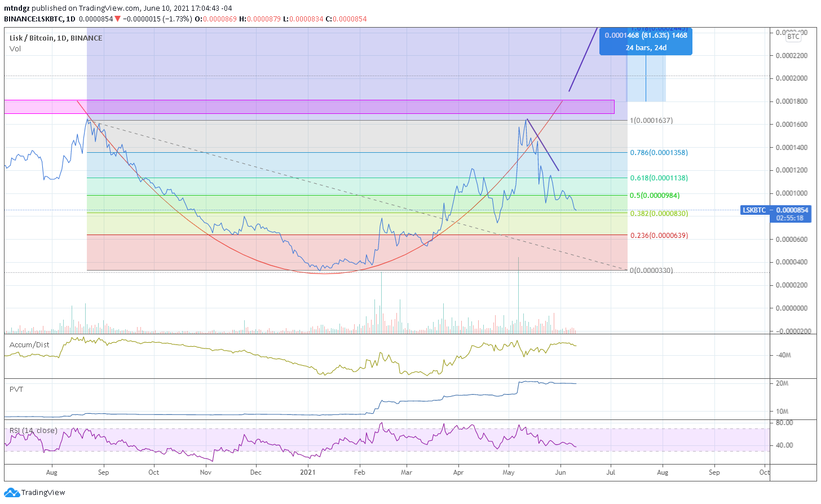This screenshot has width=821, height=504.
Task: Select the 0.382(0.0000830) Fibonacci label
Action: click(659, 213)
